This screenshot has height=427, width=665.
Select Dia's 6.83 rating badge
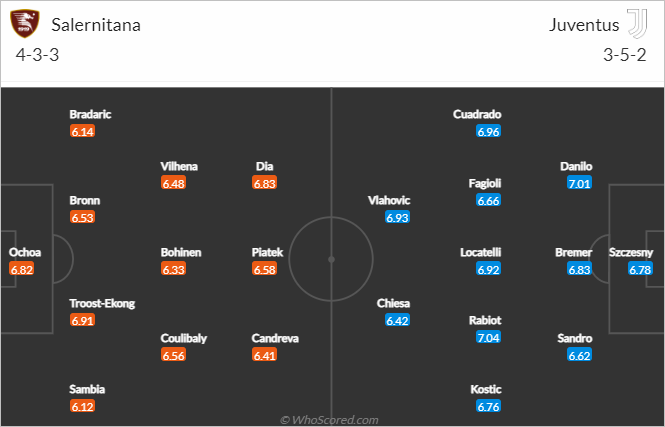point(264,183)
